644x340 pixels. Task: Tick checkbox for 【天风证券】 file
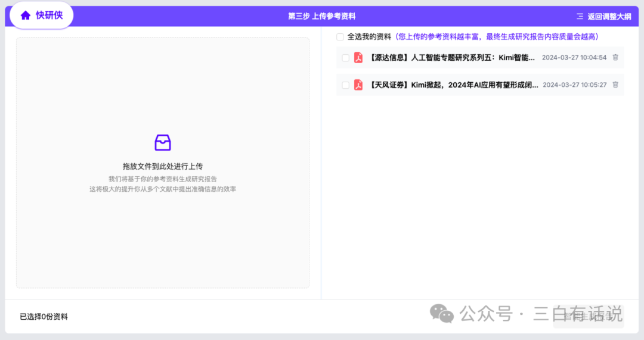pyautogui.click(x=345, y=85)
